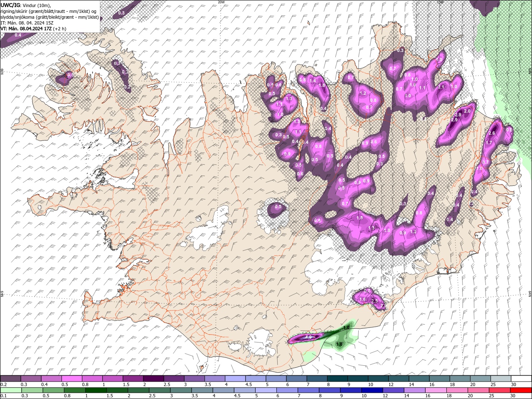Select the 'slydda/snjókoma' legend description line

(x=50, y=17)
